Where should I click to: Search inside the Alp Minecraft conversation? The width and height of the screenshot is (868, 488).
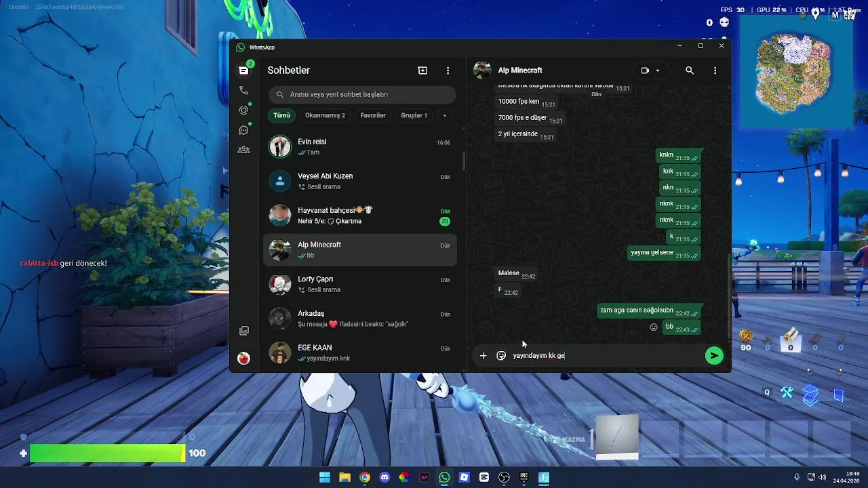pos(690,70)
